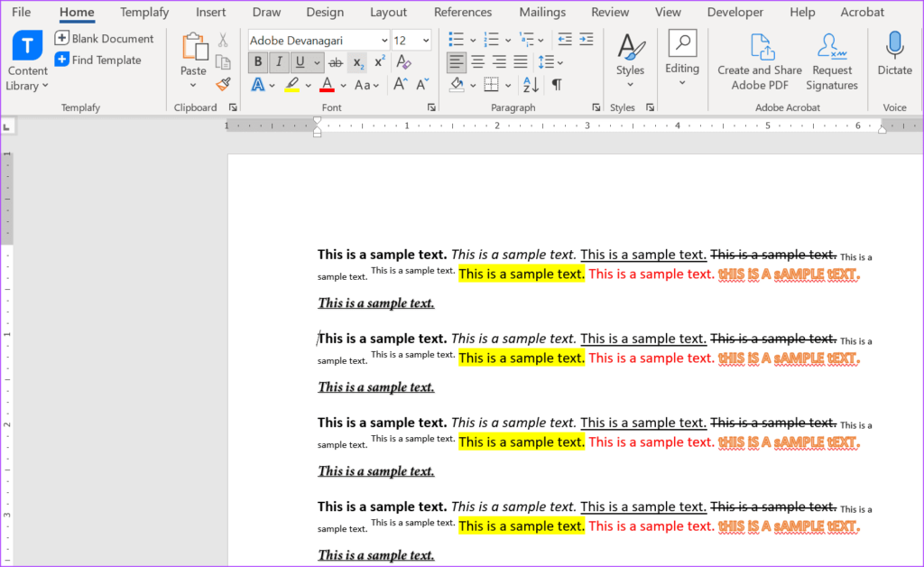Increase font size with grow button

click(x=400, y=84)
